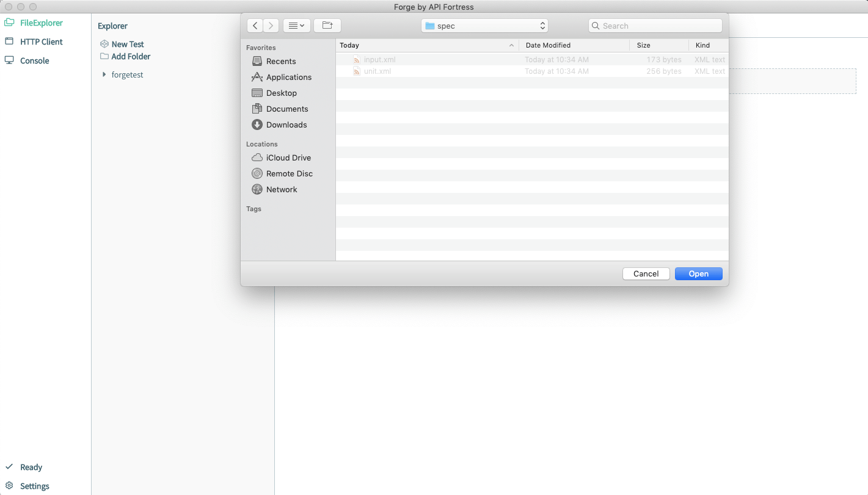Click the new folder button in dialog

click(x=327, y=26)
